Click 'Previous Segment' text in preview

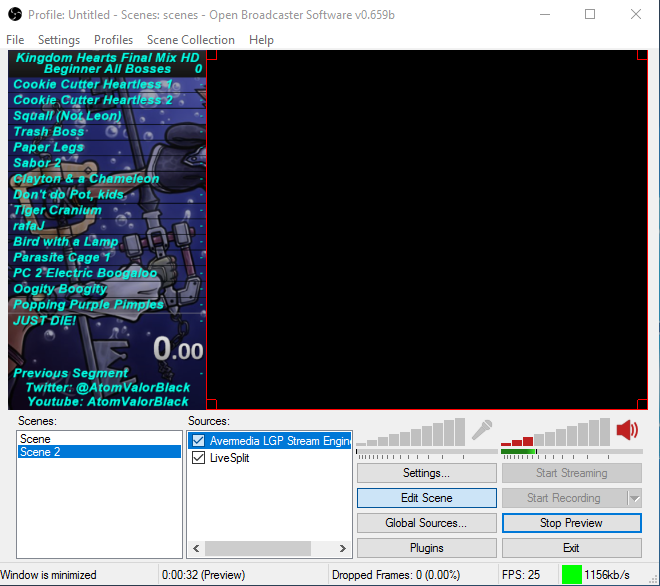70,373
